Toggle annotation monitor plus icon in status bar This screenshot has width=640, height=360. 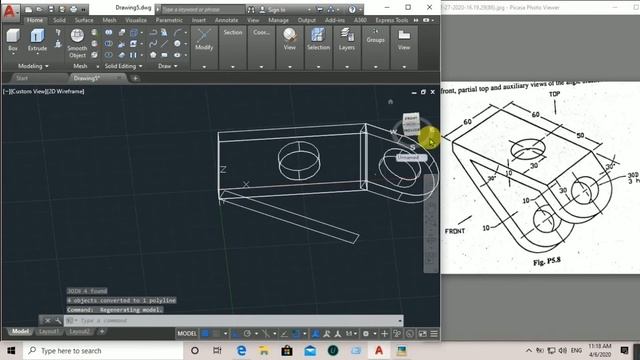click(x=384, y=333)
